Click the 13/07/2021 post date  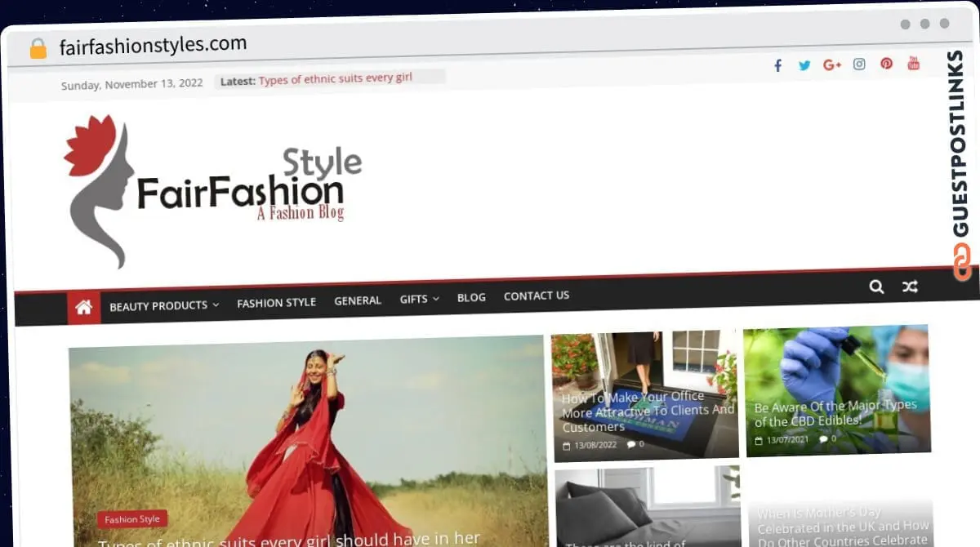coord(787,441)
